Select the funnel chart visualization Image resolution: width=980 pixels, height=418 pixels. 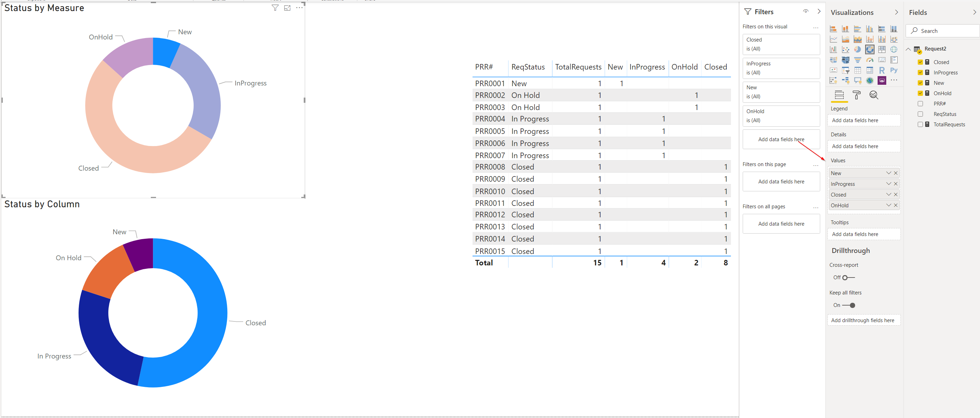tap(858, 60)
